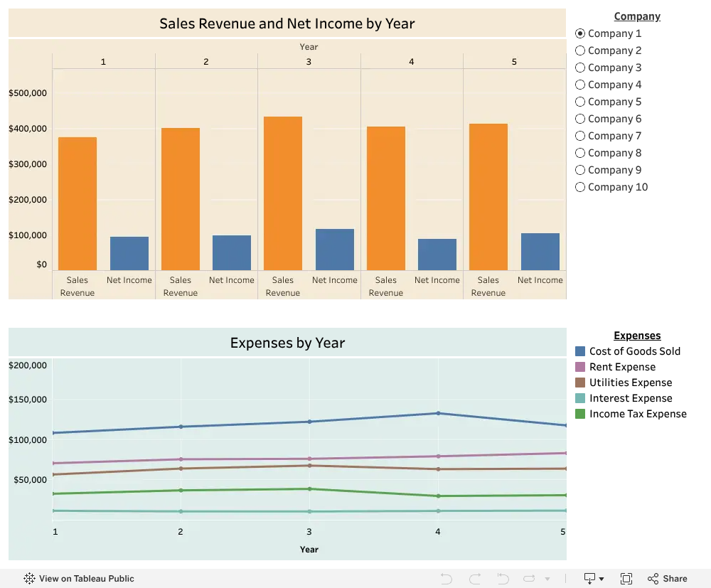Select the Company 5 radio button
711x588 pixels.
pos(580,102)
